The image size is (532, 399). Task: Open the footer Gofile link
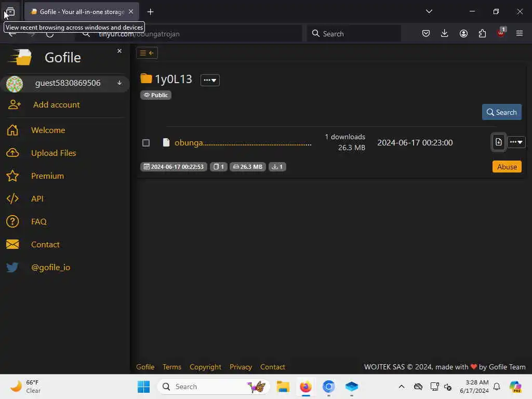pyautogui.click(x=145, y=367)
